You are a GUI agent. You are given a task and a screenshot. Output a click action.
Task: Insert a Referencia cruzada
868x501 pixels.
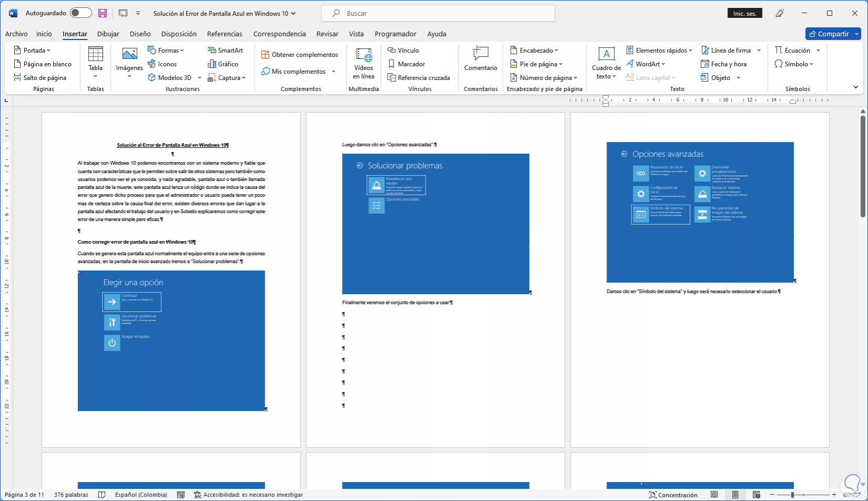(x=419, y=78)
